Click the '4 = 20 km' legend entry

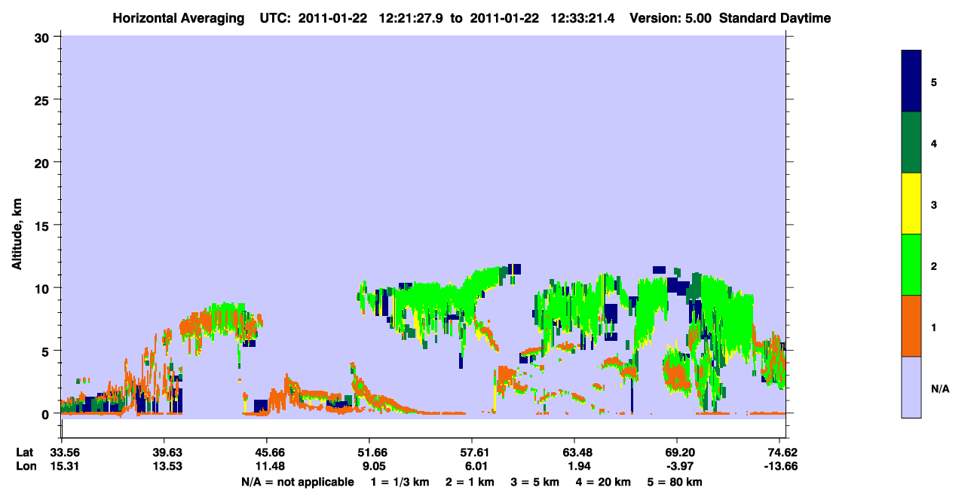click(605, 482)
